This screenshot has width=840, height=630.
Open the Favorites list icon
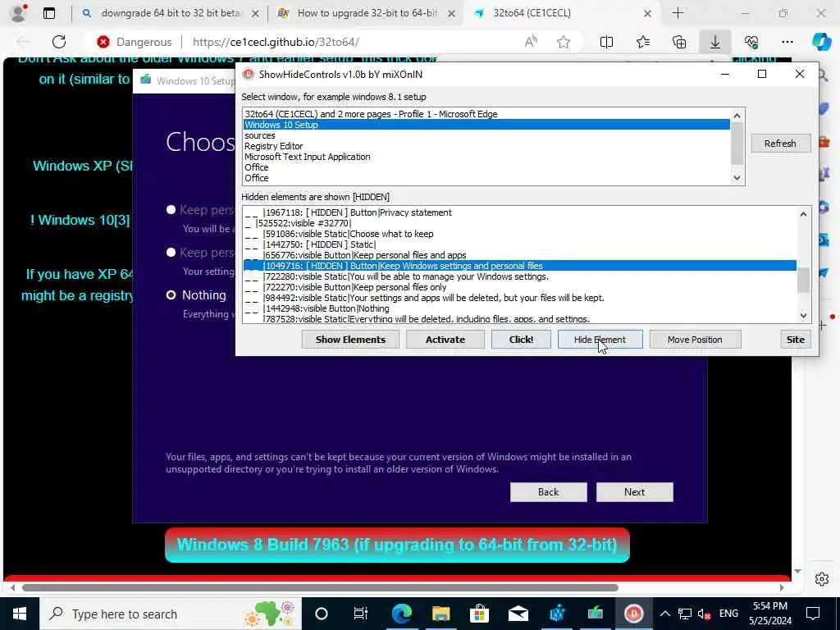click(643, 42)
